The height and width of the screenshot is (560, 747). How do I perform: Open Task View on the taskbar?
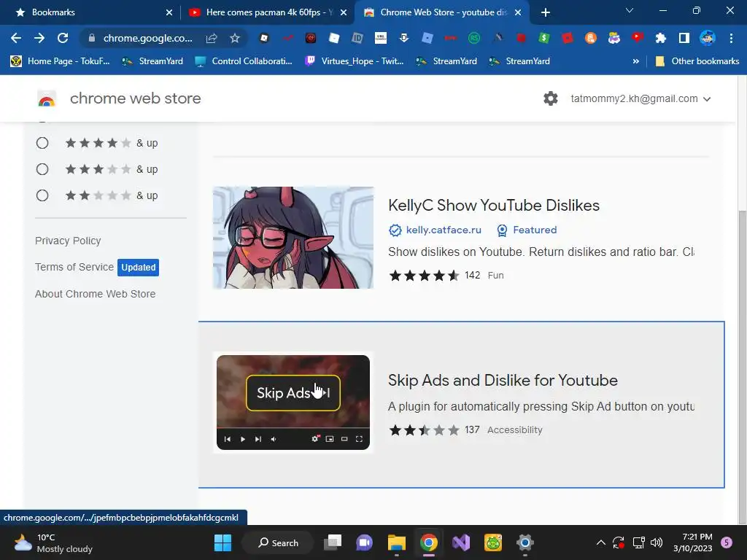333,542
